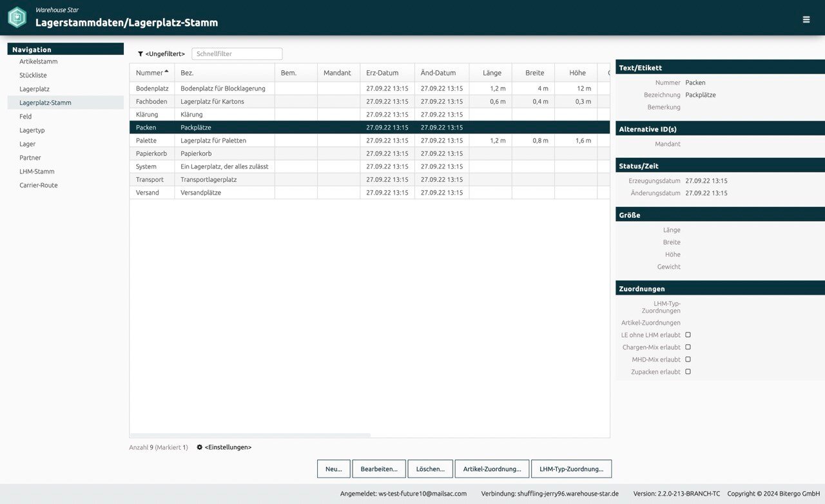This screenshot has height=504, width=825.
Task: Click the LHM-Typ-Zuordnung... button
Action: 572,469
